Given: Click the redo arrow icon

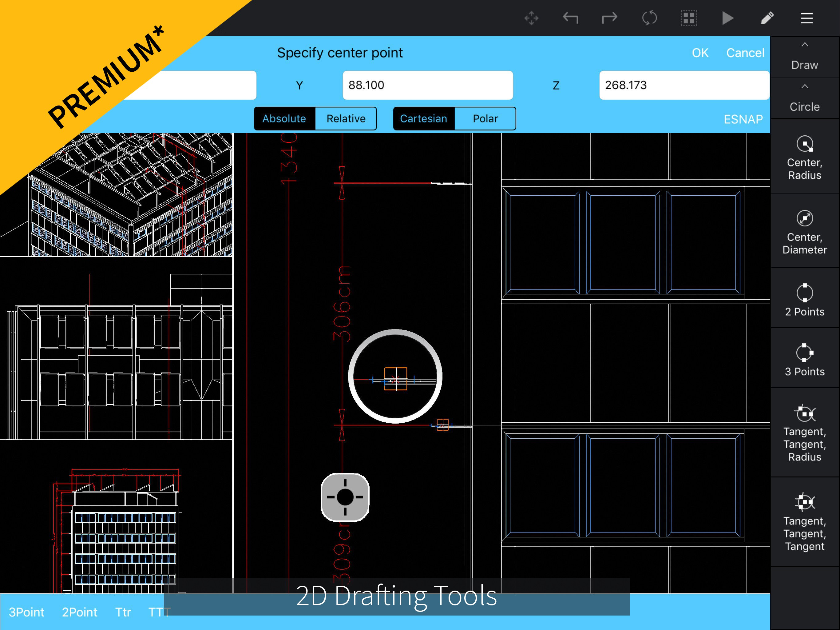Looking at the screenshot, I should 609,18.
